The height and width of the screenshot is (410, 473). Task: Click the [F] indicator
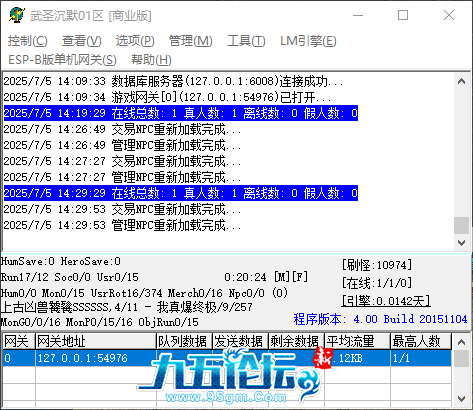coord(300,277)
